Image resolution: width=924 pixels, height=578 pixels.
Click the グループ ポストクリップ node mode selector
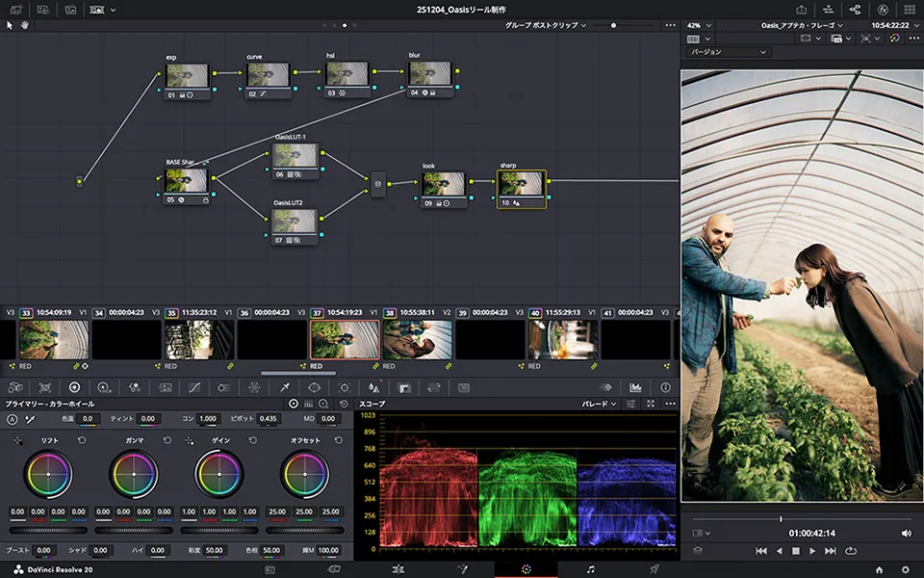[545, 24]
